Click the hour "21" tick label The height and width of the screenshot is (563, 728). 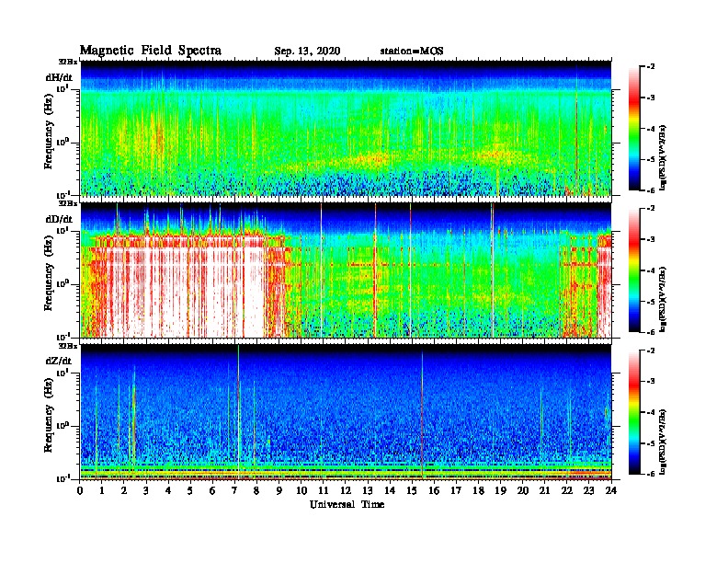click(x=544, y=491)
